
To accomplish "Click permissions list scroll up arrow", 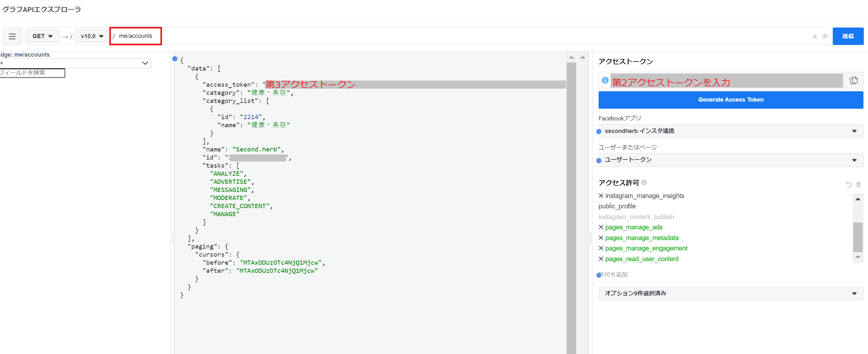I will pyautogui.click(x=858, y=199).
